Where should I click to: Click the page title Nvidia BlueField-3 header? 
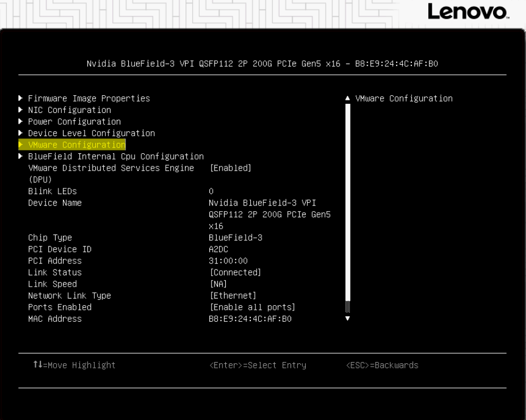coord(262,64)
